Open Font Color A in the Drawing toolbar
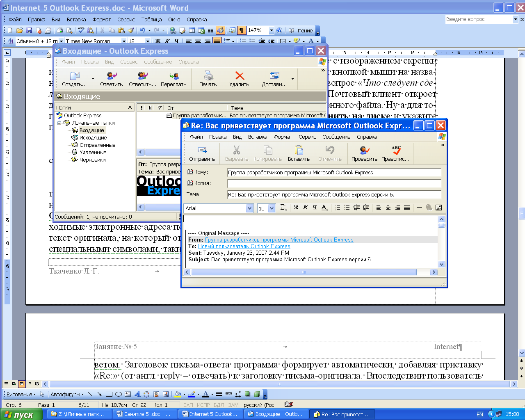Viewport: 525px width, 420px height. [205, 394]
